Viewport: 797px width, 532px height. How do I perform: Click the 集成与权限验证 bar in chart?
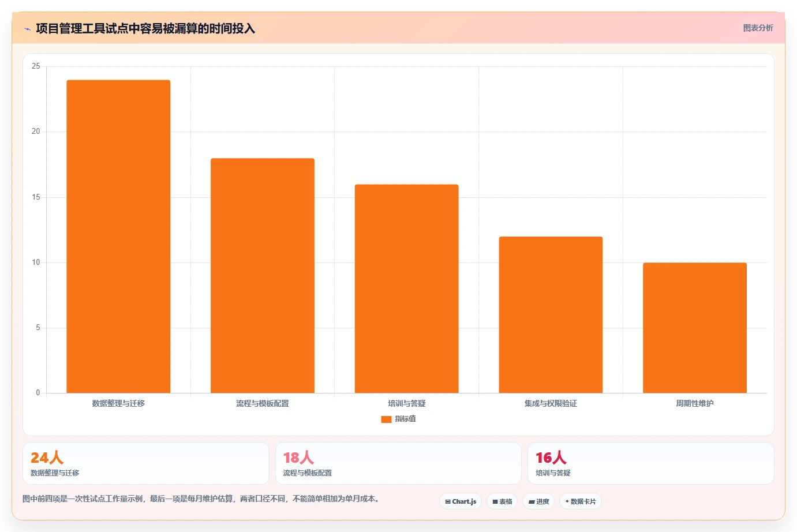(x=551, y=315)
